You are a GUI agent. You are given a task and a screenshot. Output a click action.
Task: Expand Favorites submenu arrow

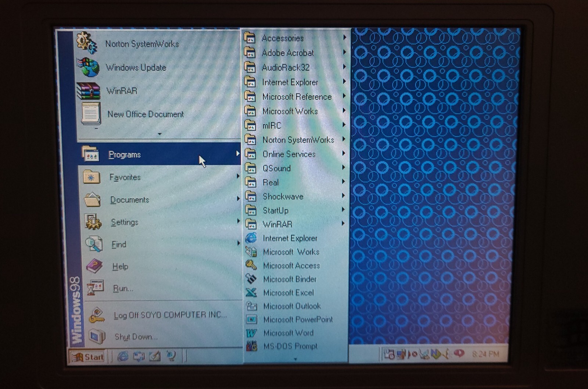point(238,176)
